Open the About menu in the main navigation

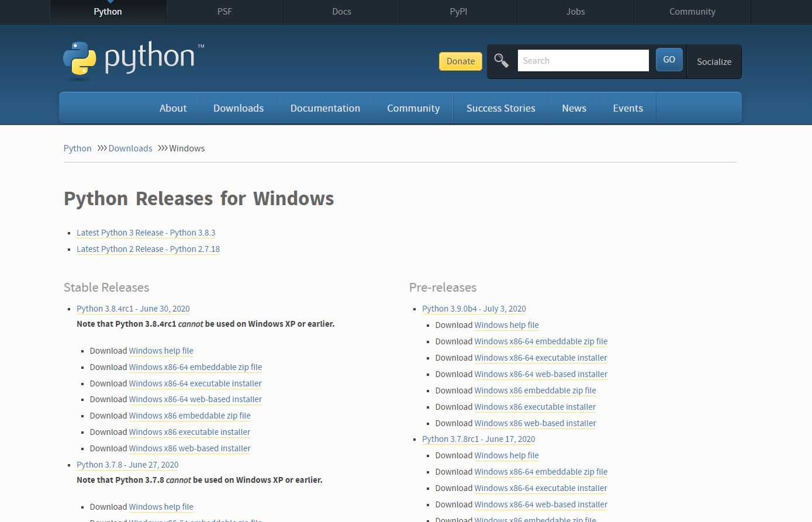click(x=173, y=108)
